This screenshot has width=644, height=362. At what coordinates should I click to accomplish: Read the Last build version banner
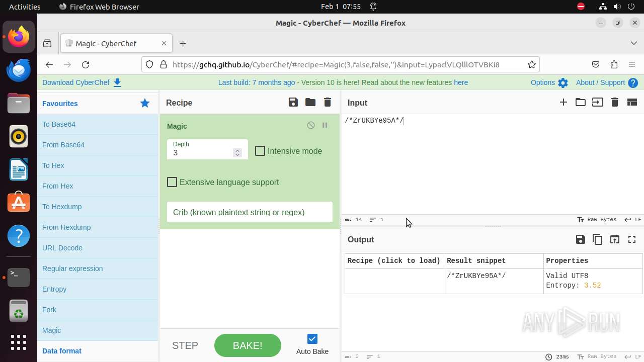point(343,82)
